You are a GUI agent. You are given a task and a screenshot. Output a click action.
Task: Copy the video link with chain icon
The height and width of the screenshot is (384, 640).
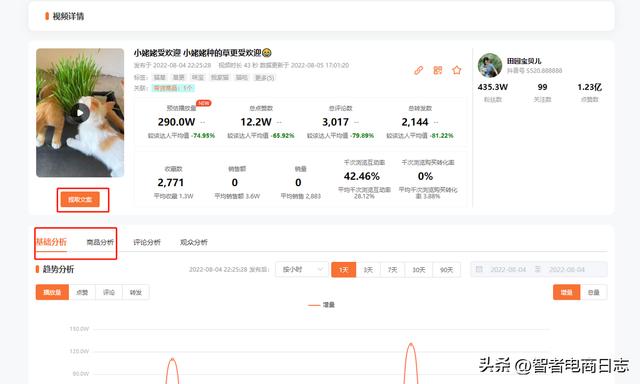(418, 70)
